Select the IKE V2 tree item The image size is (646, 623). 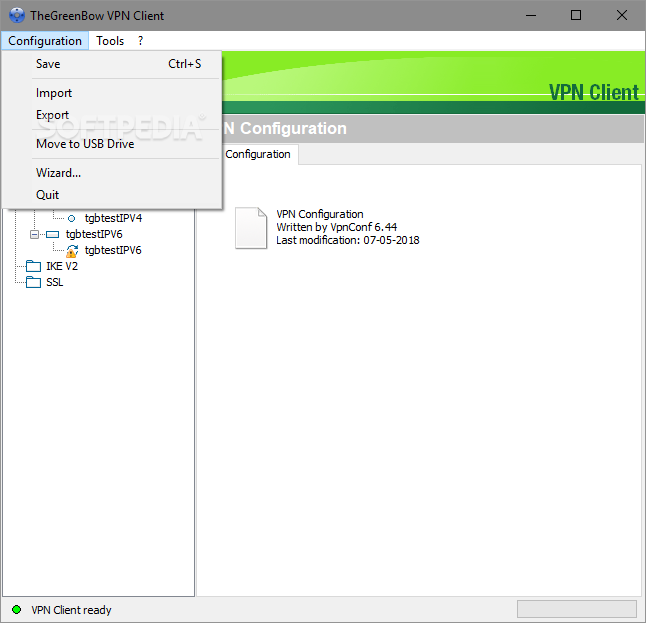tap(62, 266)
